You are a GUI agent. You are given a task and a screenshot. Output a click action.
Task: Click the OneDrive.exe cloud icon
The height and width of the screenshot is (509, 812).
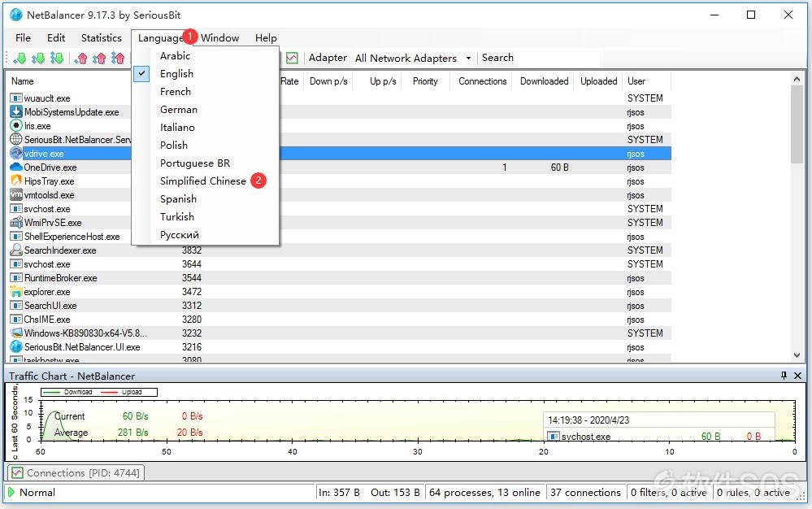(16, 167)
